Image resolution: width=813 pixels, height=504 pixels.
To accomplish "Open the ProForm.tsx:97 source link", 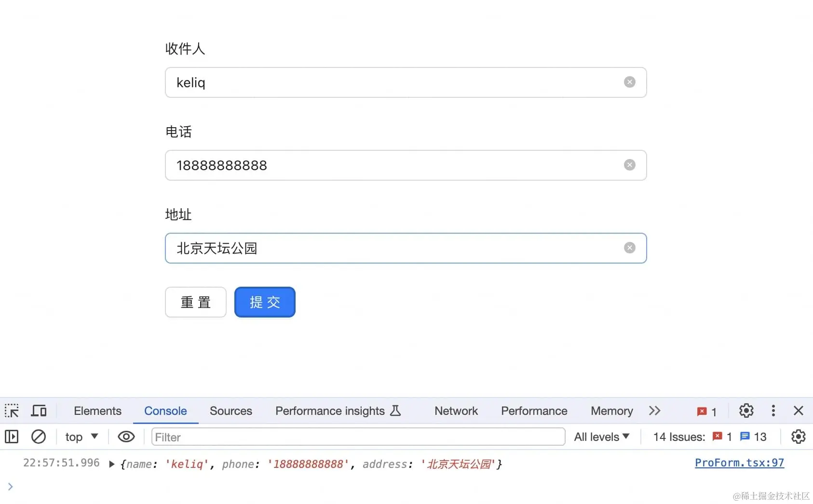I will click(x=739, y=463).
